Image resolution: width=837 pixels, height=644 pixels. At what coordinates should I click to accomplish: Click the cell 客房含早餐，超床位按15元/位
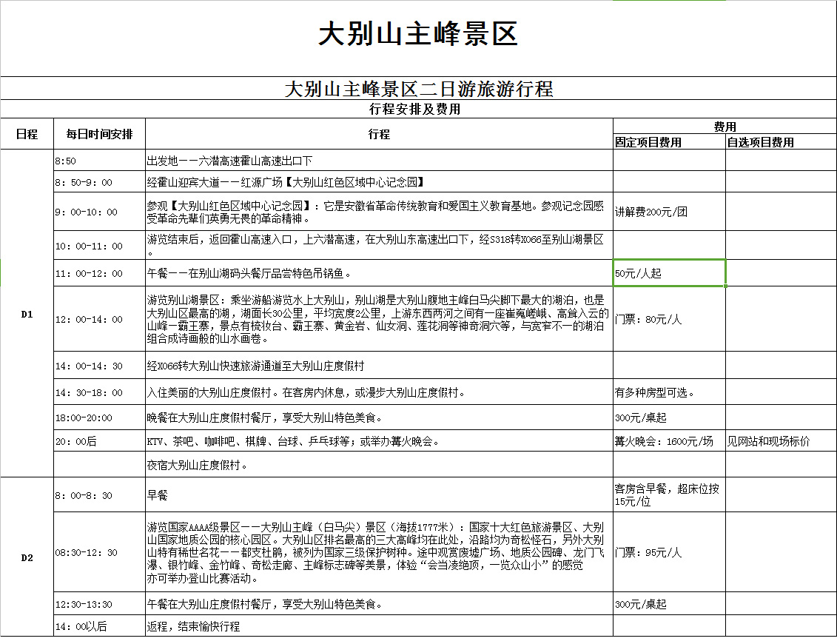(x=670, y=495)
